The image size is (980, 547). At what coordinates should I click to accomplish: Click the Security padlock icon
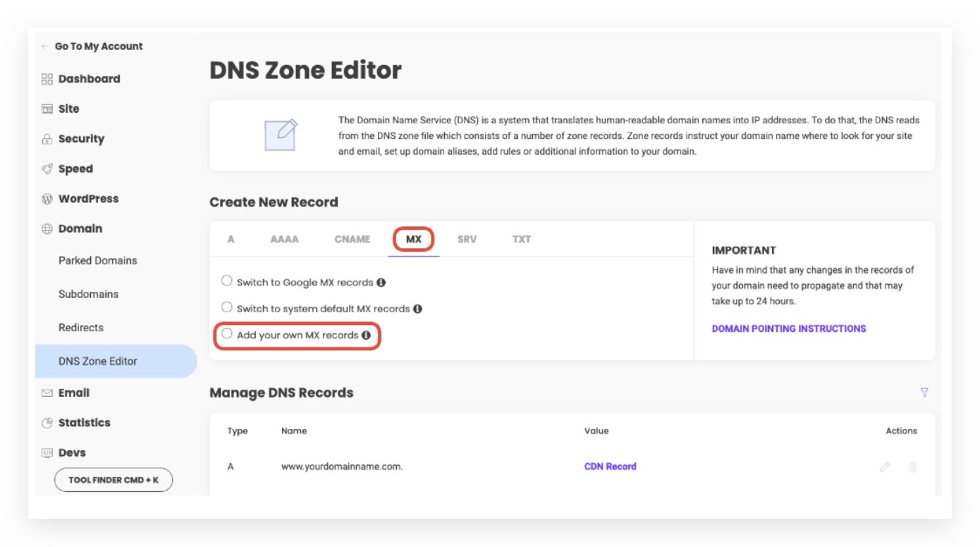point(47,140)
